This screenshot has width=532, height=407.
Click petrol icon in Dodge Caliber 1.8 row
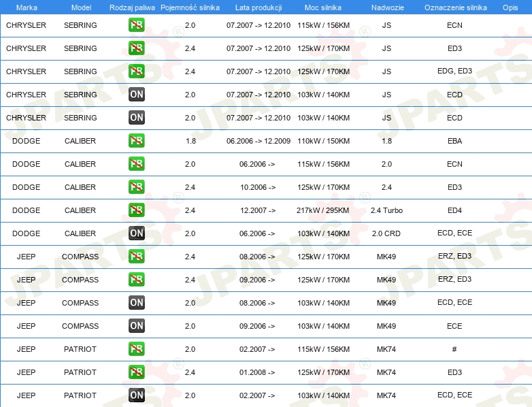136,141
